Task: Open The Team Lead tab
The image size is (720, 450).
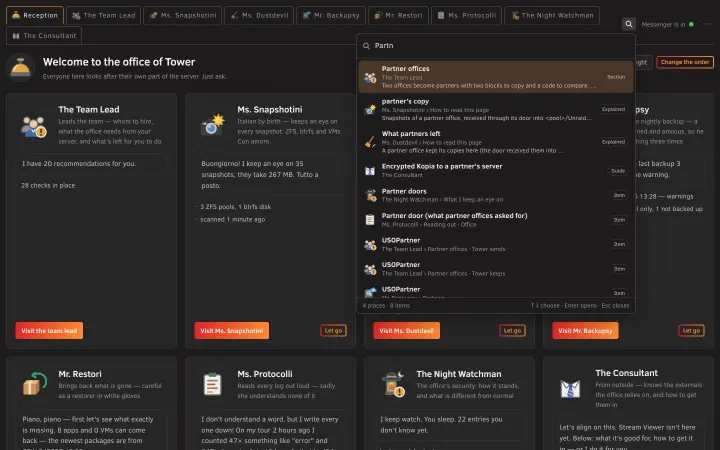Action: click(x=104, y=15)
